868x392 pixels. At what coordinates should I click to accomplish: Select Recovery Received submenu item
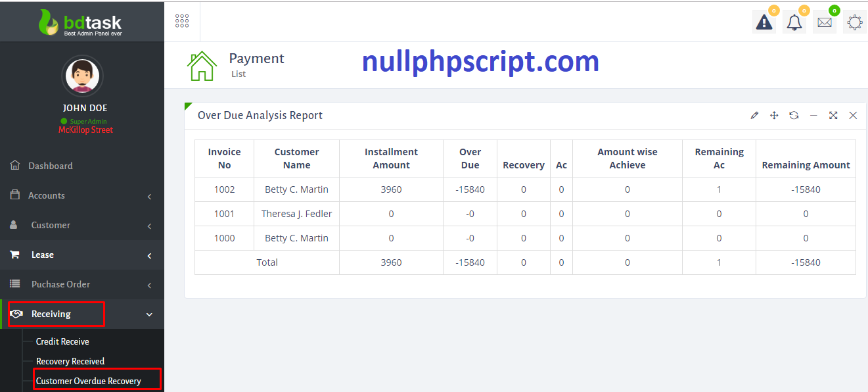[x=70, y=361]
